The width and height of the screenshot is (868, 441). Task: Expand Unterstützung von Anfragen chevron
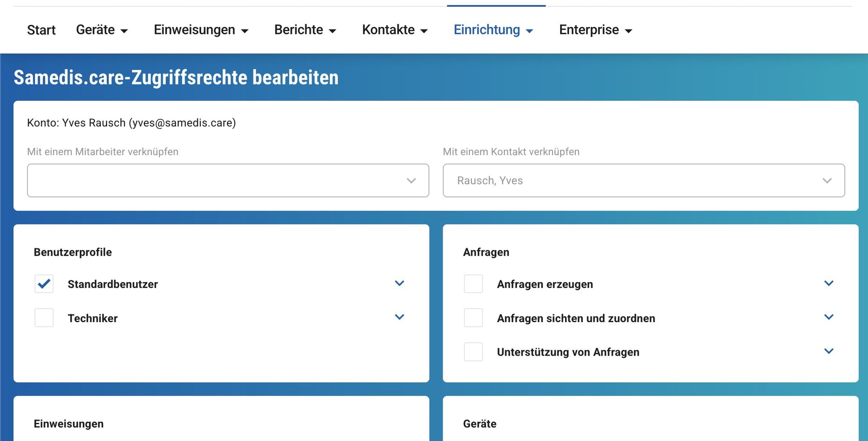pos(829,351)
